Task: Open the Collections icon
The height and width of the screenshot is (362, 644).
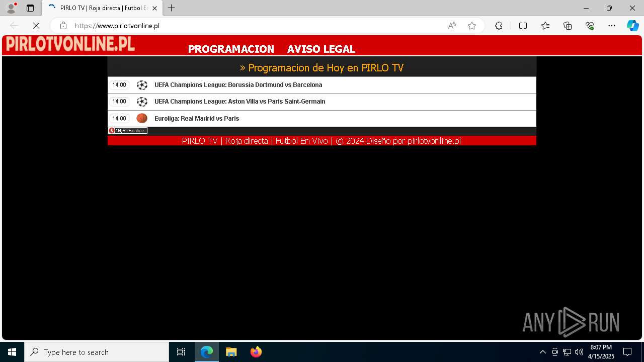Action: pyautogui.click(x=568, y=26)
